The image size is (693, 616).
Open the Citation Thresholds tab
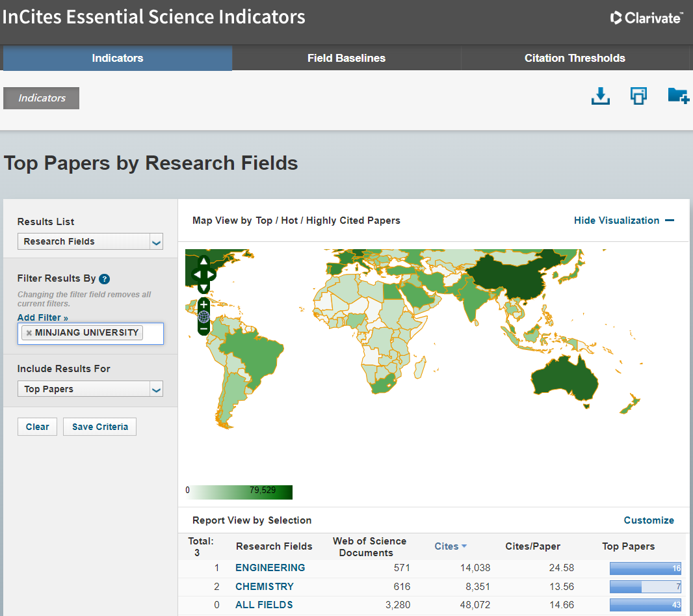tap(575, 58)
